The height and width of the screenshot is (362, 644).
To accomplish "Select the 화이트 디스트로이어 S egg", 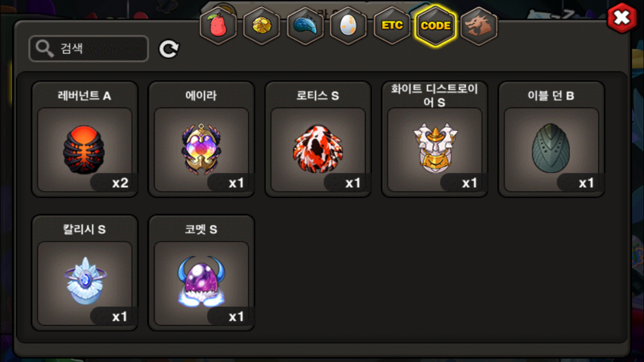I will point(435,139).
